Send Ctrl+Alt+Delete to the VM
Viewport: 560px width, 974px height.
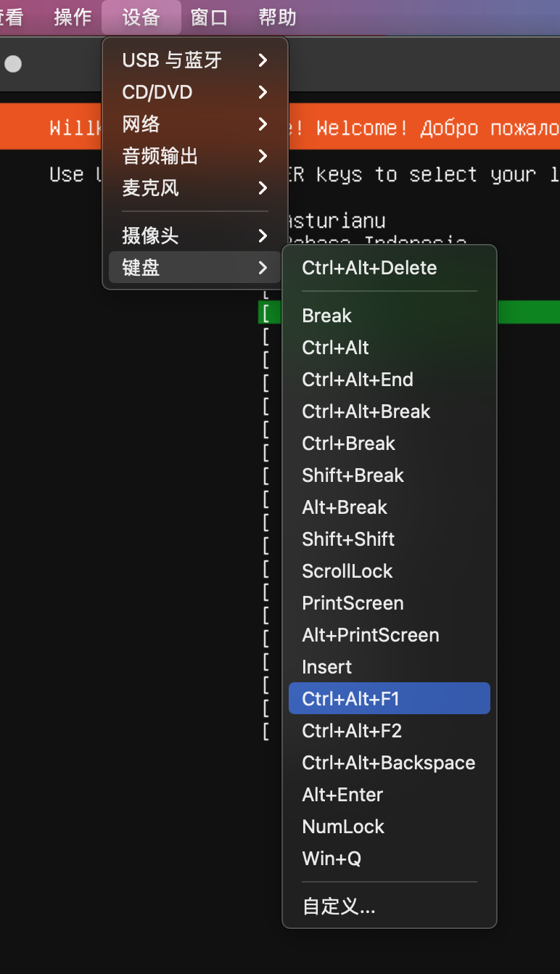pos(369,268)
